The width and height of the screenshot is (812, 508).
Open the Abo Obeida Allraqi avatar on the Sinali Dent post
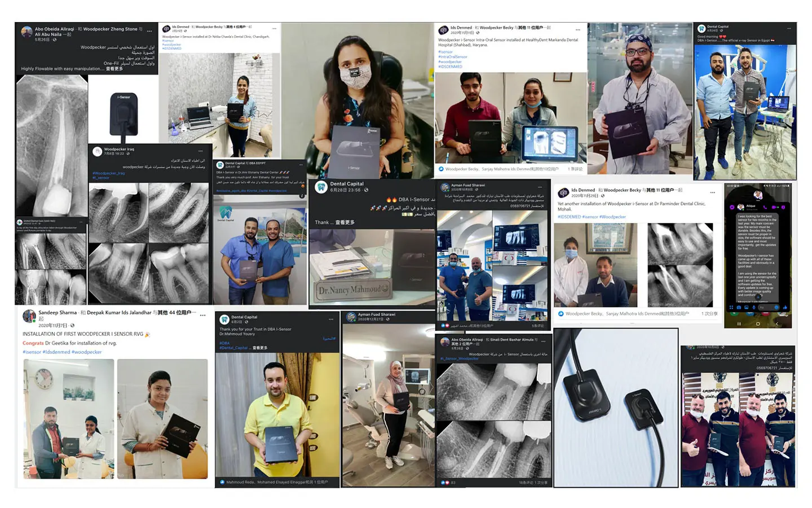coord(444,342)
